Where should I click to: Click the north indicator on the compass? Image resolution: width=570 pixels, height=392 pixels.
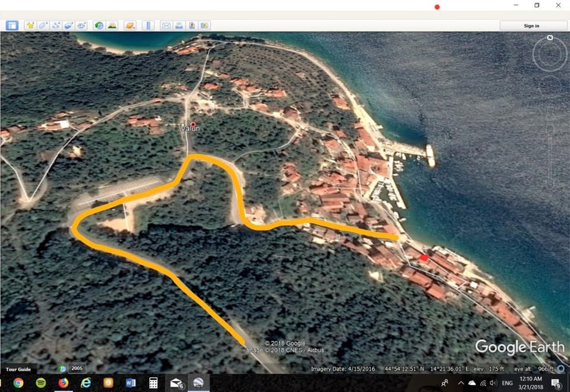pyautogui.click(x=550, y=37)
